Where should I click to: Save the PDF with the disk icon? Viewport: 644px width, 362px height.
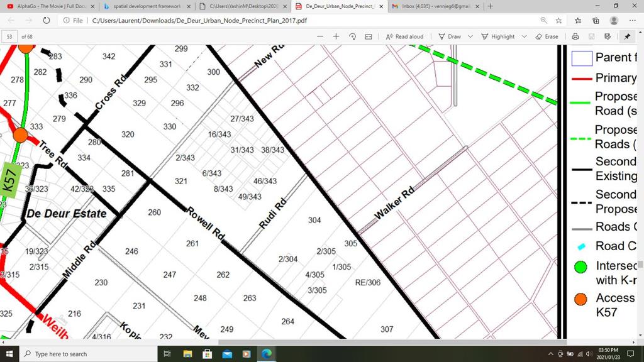pos(591,36)
